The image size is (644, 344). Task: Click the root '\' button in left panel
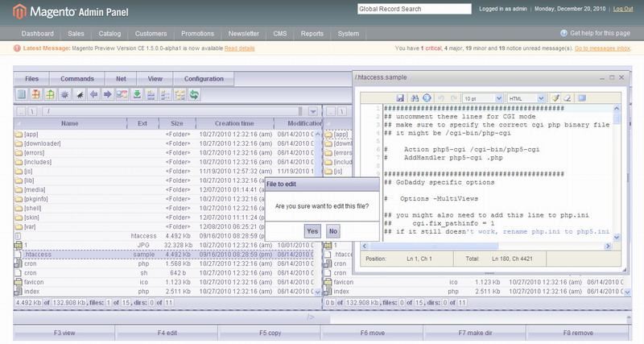[x=32, y=111]
